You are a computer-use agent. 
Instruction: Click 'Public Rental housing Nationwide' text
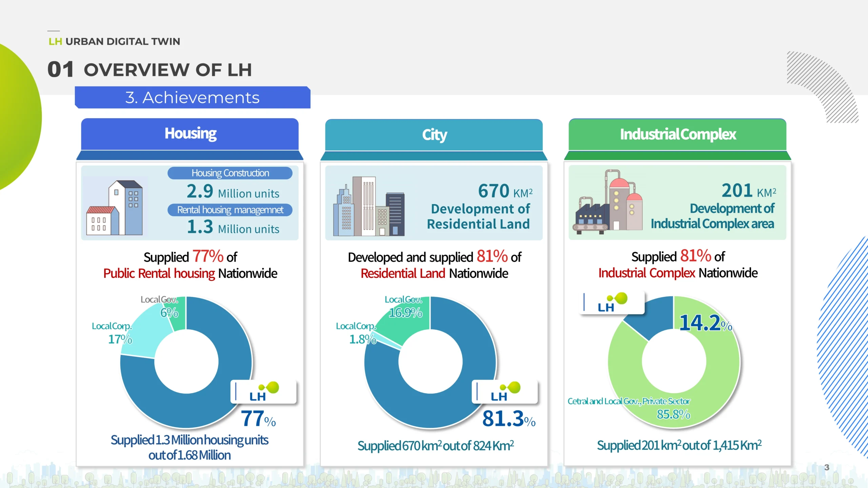coord(190,273)
